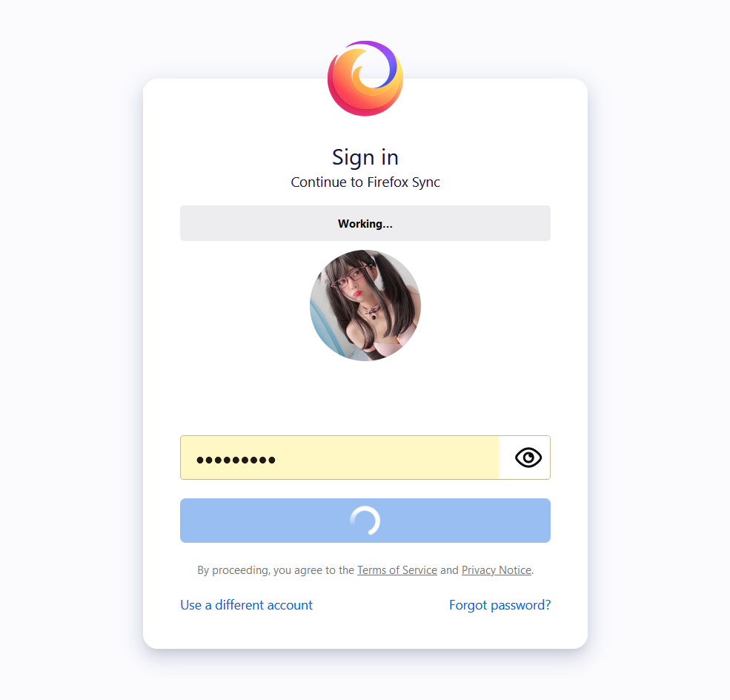730x700 pixels.
Task: Switch to another Firefox account
Action: tap(246, 605)
